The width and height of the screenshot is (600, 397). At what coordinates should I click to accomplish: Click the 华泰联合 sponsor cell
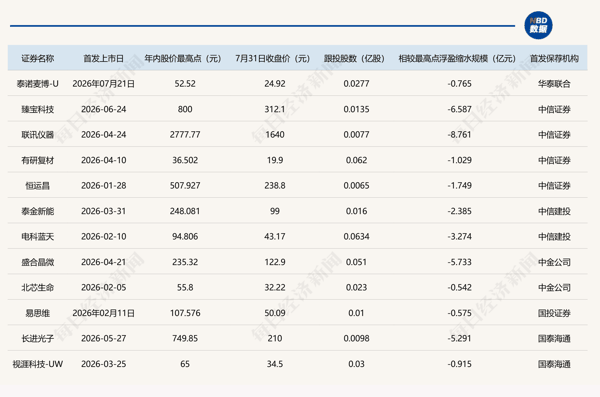(554, 84)
